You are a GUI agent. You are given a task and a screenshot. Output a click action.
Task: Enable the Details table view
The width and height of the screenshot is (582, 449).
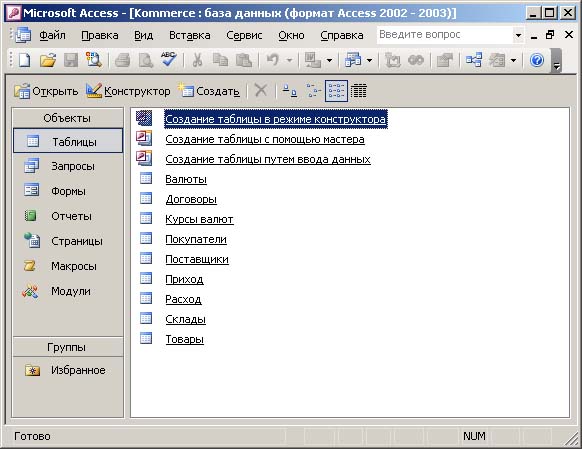coord(359,91)
